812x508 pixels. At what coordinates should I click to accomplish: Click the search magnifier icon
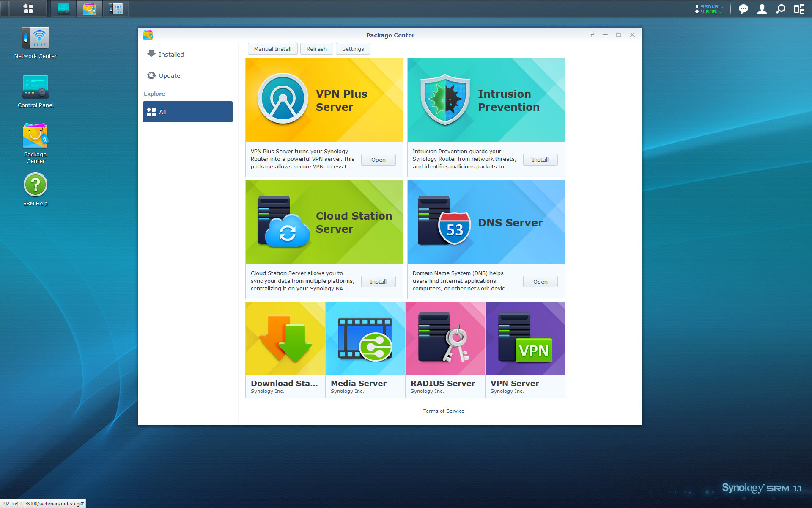781,9
